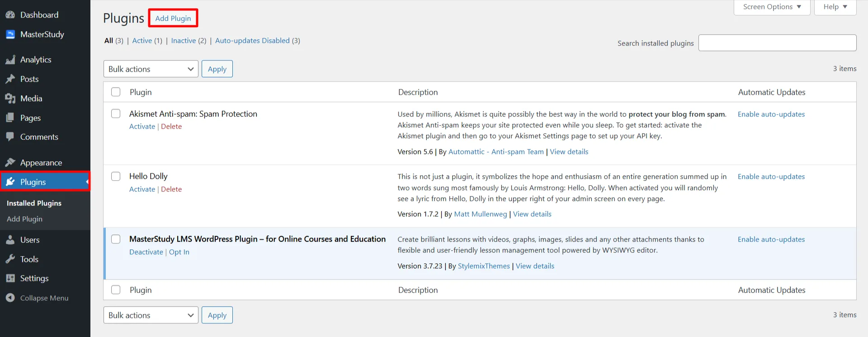The height and width of the screenshot is (337, 868).
Task: Filter plugins by Active
Action: [x=142, y=41]
